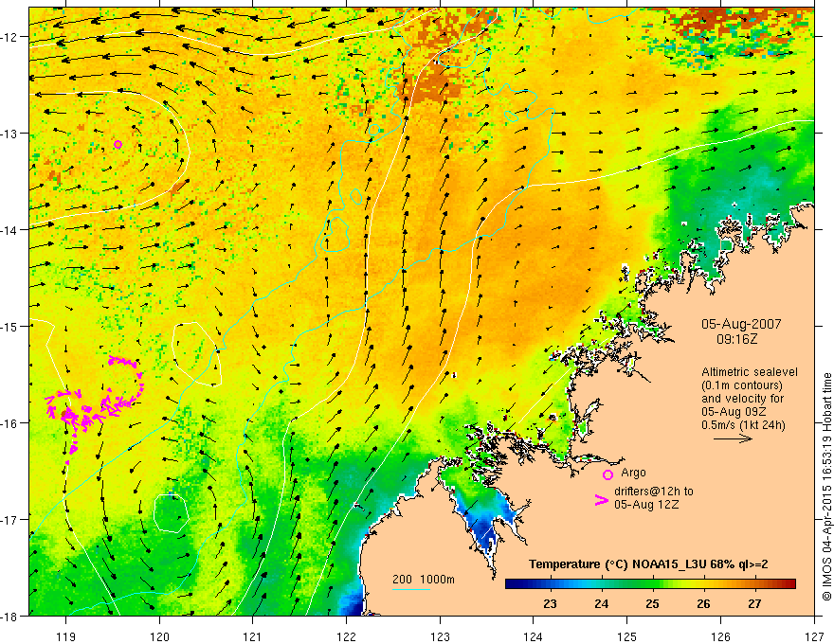Click the latitude axis label -15
834x644 pixels.
click(10, 326)
